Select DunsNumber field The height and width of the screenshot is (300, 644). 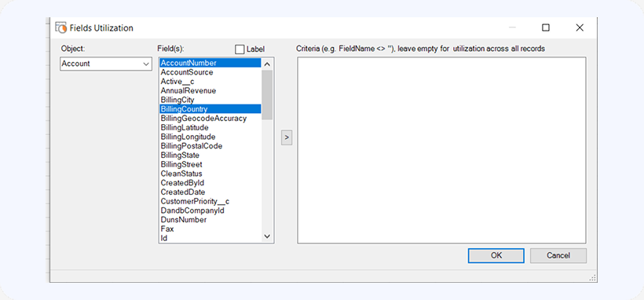[210, 220]
